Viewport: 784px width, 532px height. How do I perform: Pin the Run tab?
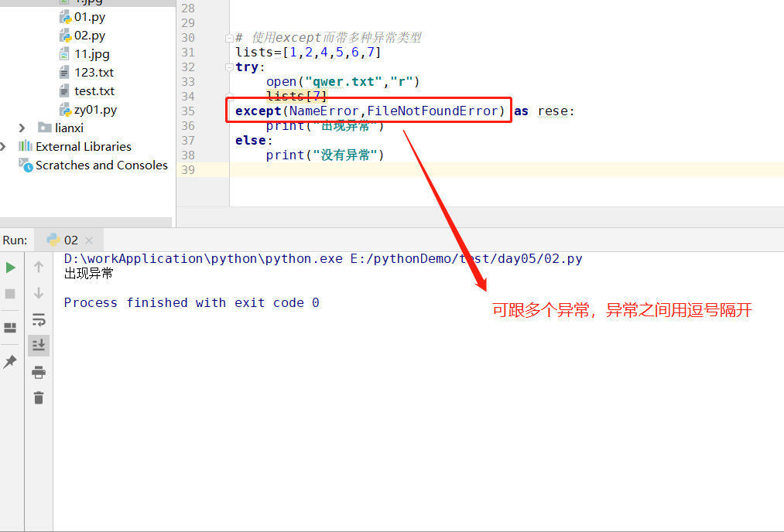click(x=10, y=362)
